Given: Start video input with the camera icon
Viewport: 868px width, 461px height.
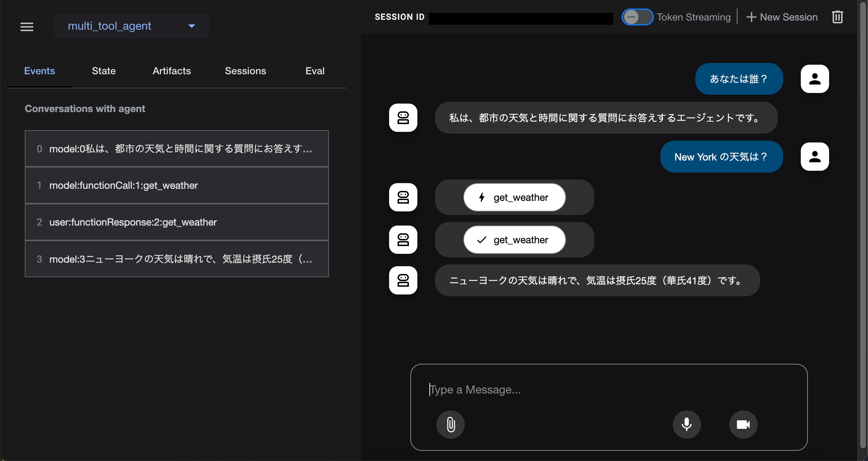Looking at the screenshot, I should click(x=743, y=425).
